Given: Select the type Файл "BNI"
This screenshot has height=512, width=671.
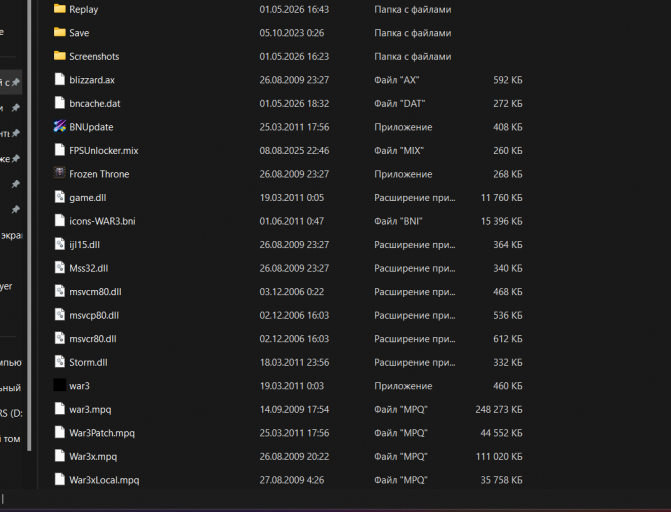Looking at the screenshot, I should coord(398,221).
